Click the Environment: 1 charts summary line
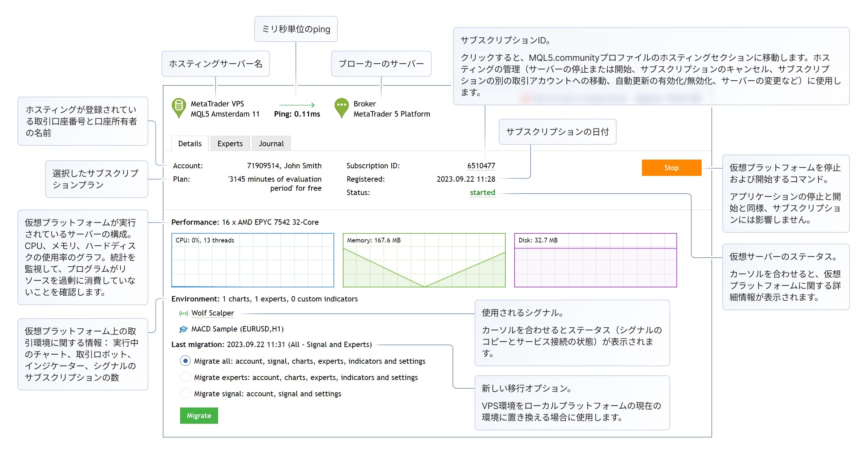This screenshot has height=456, width=868. (x=264, y=299)
